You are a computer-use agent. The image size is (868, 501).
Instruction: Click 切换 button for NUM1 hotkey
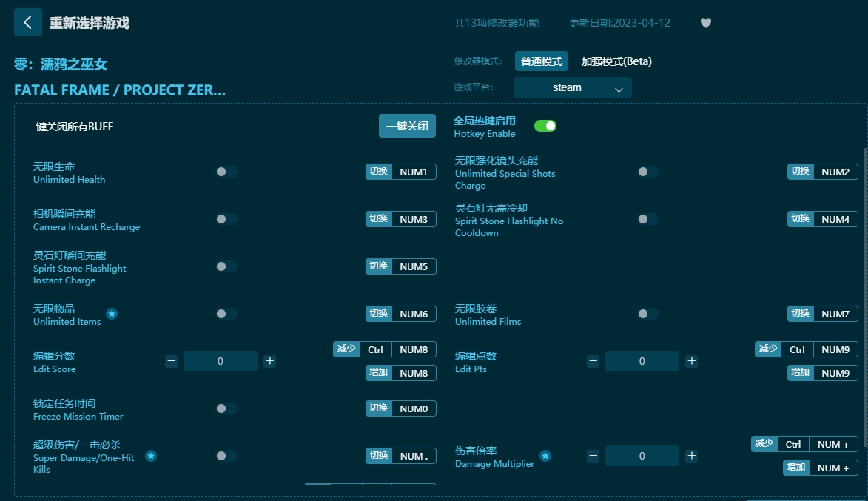378,172
